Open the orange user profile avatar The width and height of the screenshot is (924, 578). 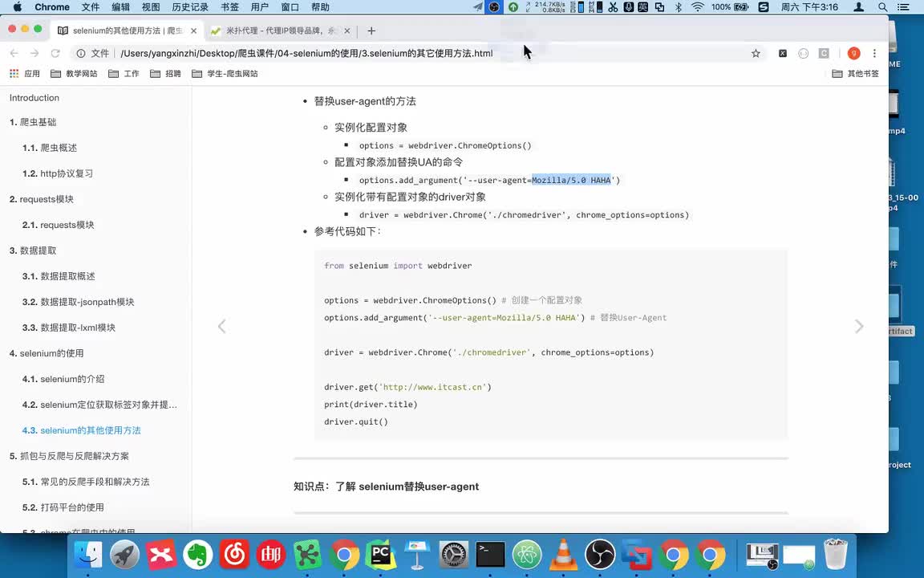click(x=853, y=53)
